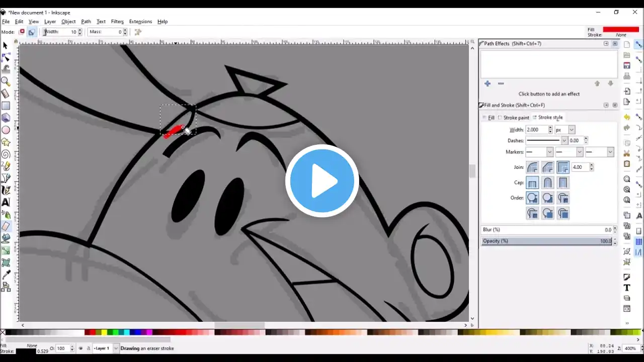
Task: Select the Measure ruler tool
Action: click(x=6, y=94)
